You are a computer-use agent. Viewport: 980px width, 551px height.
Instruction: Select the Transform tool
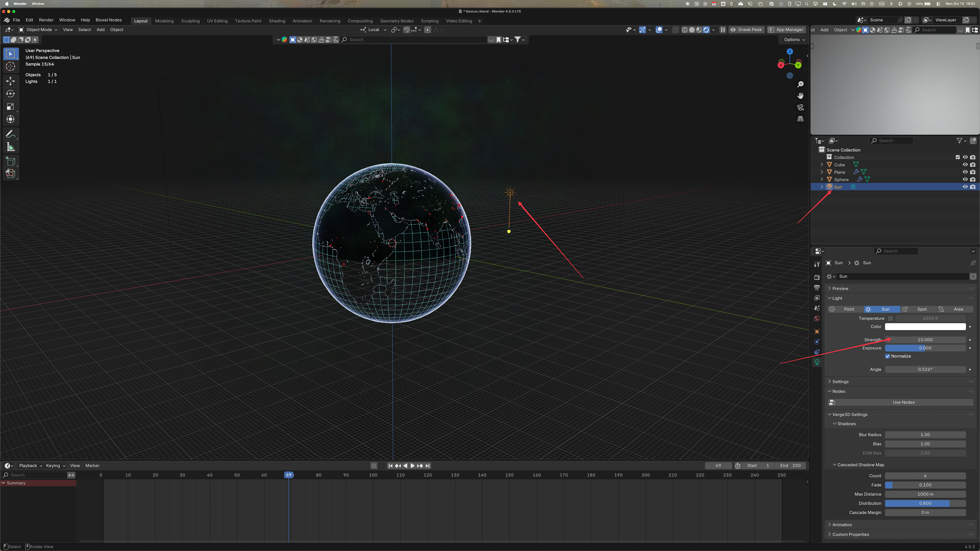[x=11, y=119]
